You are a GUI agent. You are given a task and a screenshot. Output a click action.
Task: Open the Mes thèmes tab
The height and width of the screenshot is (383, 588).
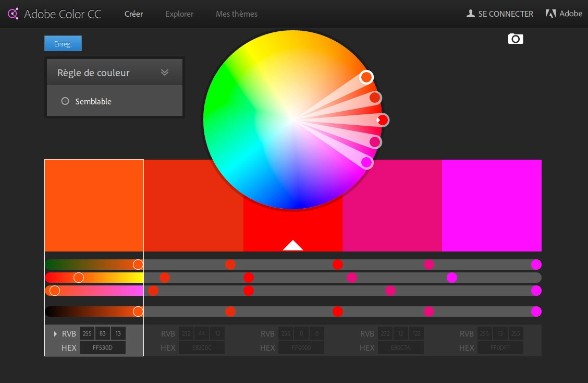237,14
